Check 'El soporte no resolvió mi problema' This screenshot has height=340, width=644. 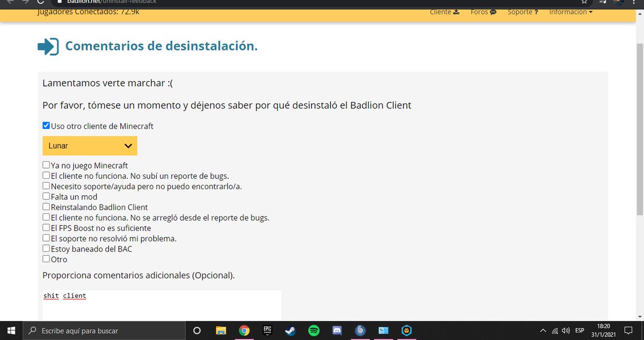point(46,238)
